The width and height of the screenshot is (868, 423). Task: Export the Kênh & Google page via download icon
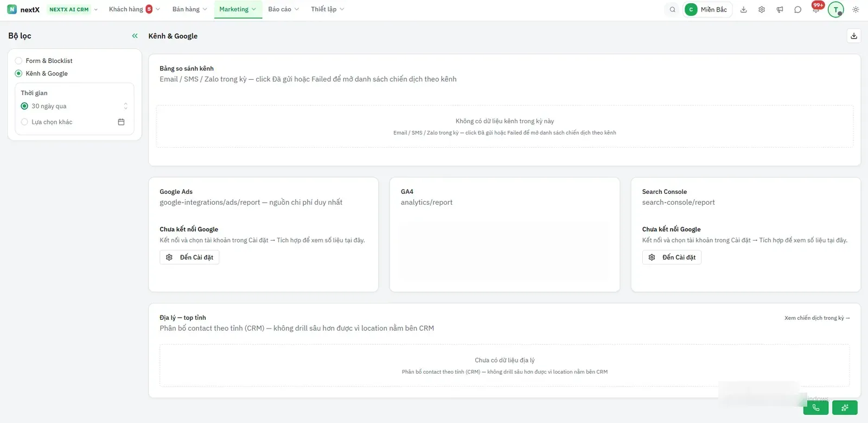point(854,36)
